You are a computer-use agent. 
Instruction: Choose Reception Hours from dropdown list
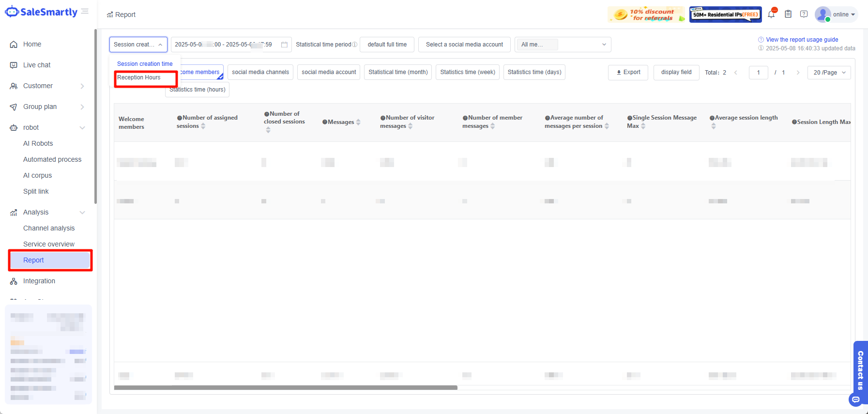coord(139,77)
